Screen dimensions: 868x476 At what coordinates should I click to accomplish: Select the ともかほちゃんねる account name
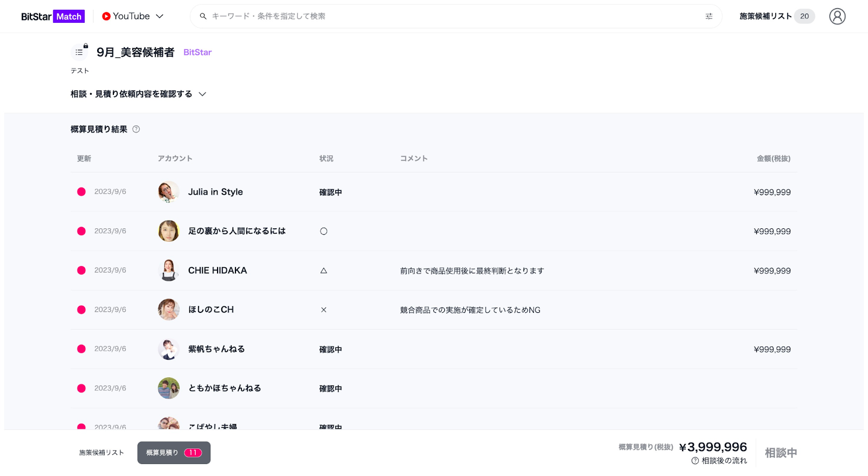coord(225,388)
